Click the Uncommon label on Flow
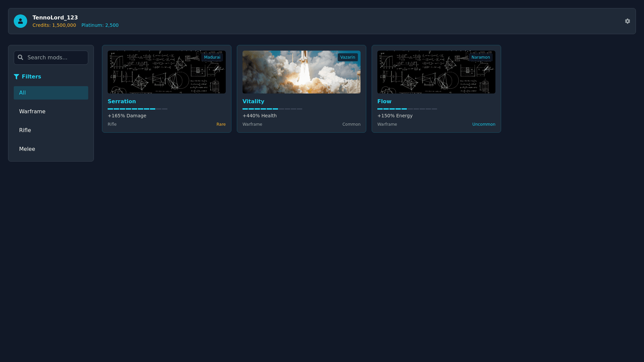644x362 pixels. (484, 124)
